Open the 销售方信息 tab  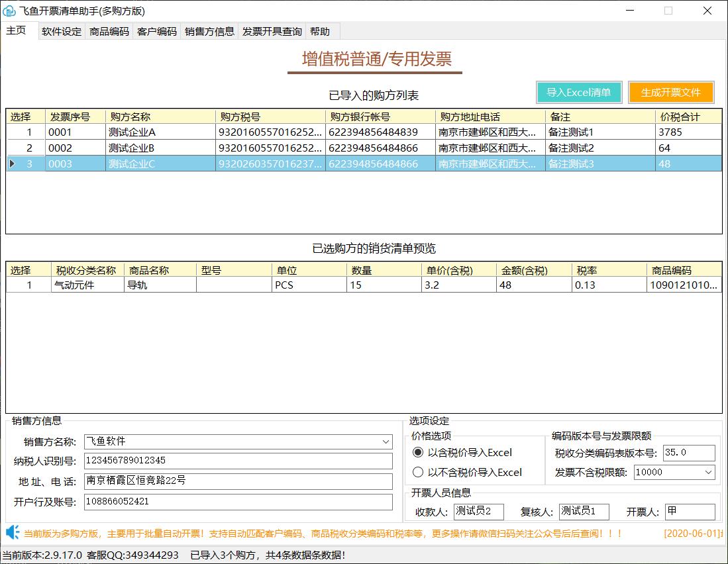click(x=209, y=31)
